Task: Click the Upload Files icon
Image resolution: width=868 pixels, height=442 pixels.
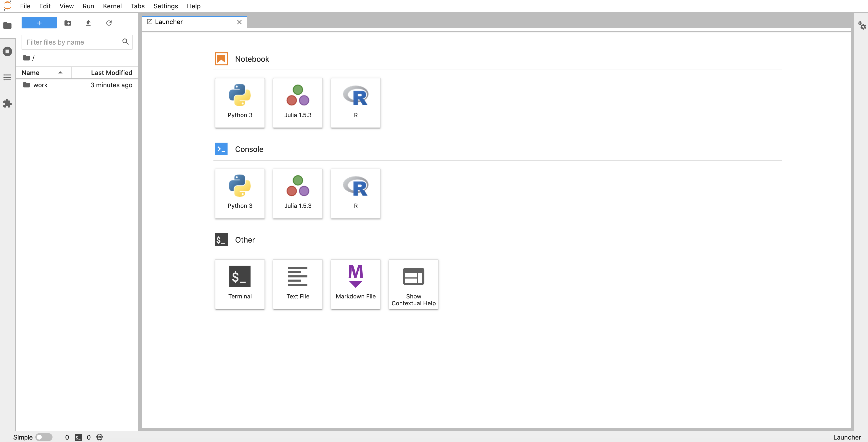Action: click(x=88, y=23)
